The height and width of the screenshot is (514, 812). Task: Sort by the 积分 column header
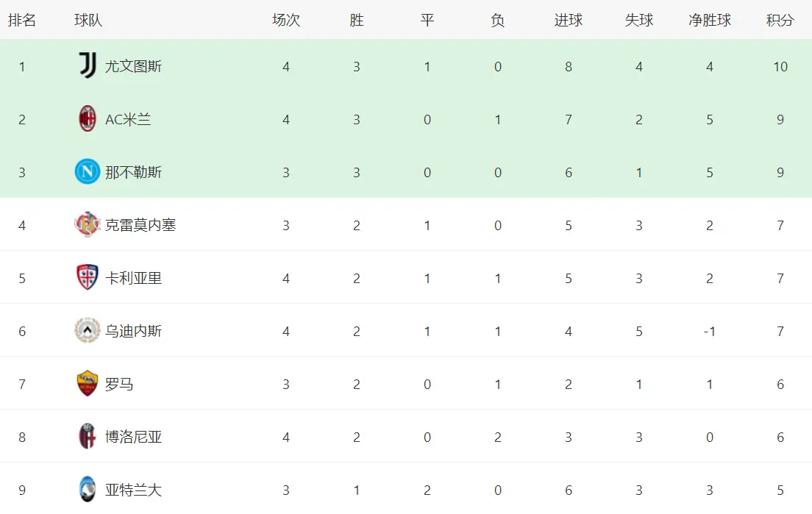point(780,21)
